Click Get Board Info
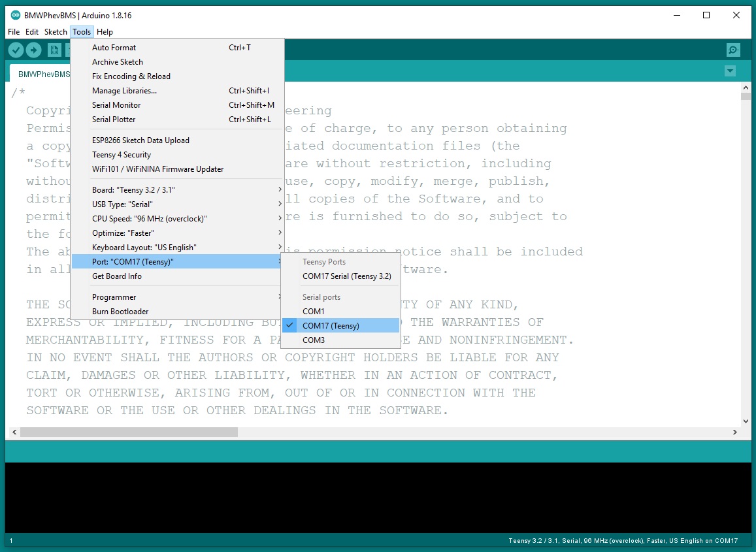This screenshot has width=756, height=552. click(x=117, y=276)
